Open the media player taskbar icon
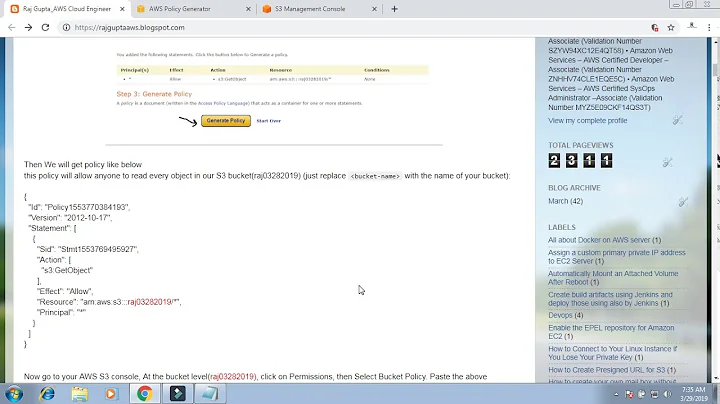720x404 pixels. tap(111, 394)
